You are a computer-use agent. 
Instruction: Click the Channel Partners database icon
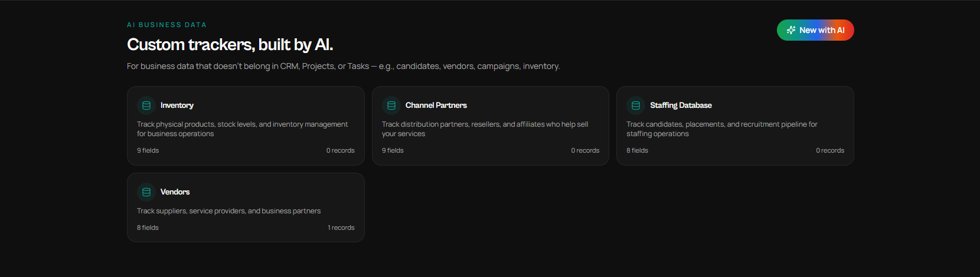click(391, 105)
